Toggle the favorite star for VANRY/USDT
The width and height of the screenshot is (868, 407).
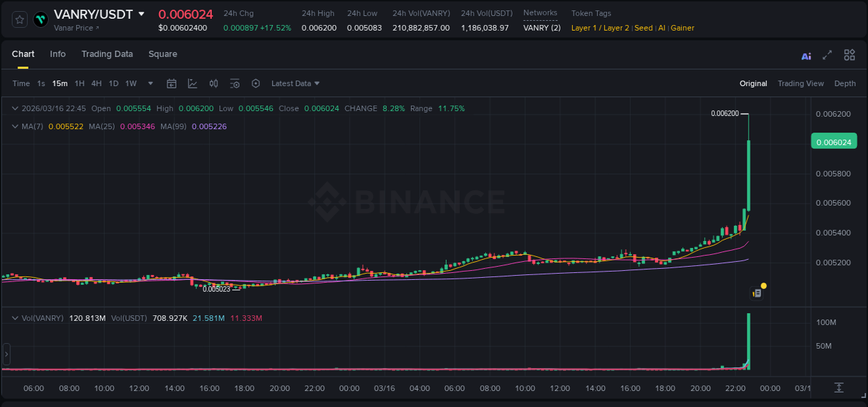click(x=19, y=19)
